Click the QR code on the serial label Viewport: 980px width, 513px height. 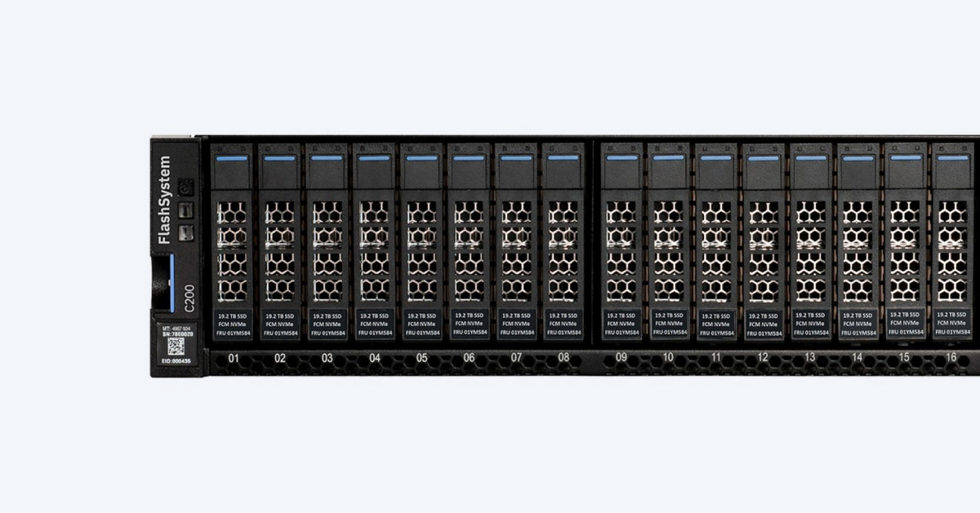coord(176,346)
